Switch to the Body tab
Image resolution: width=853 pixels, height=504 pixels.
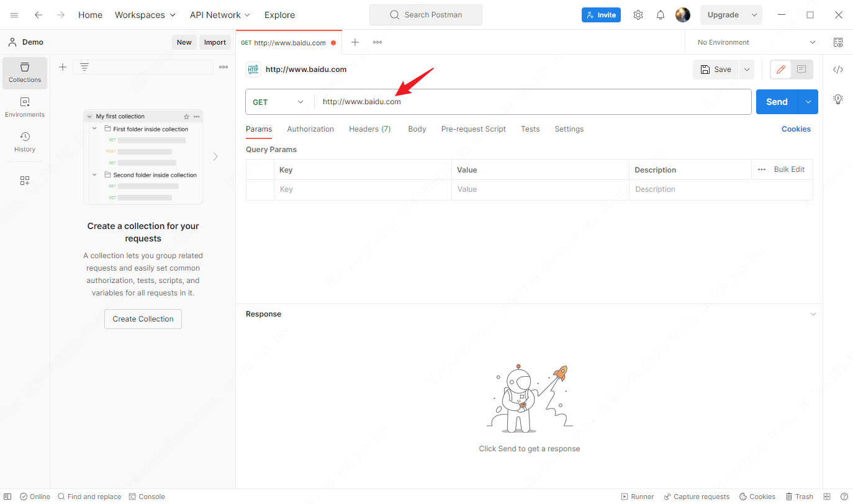417,129
